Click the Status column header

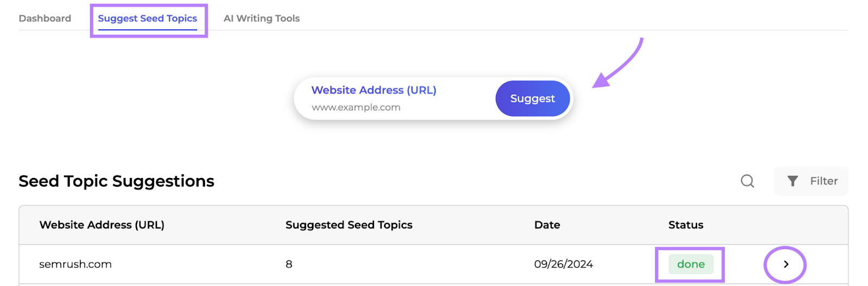tap(686, 225)
